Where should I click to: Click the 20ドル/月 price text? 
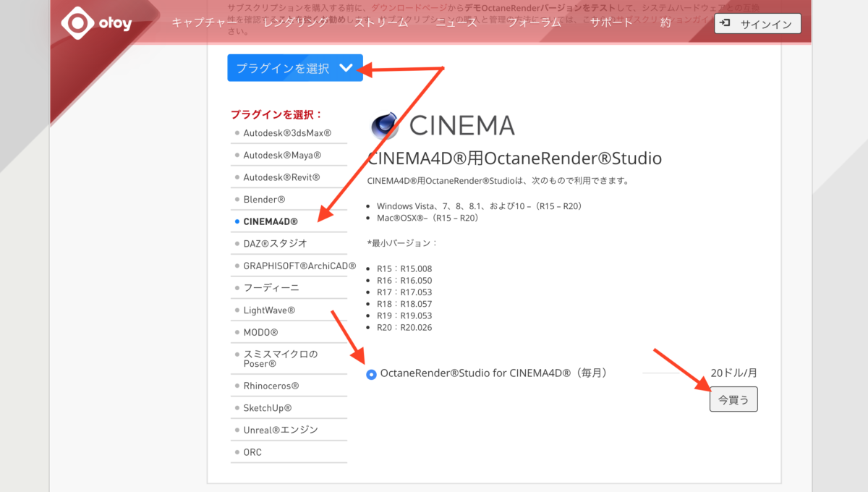(x=733, y=373)
